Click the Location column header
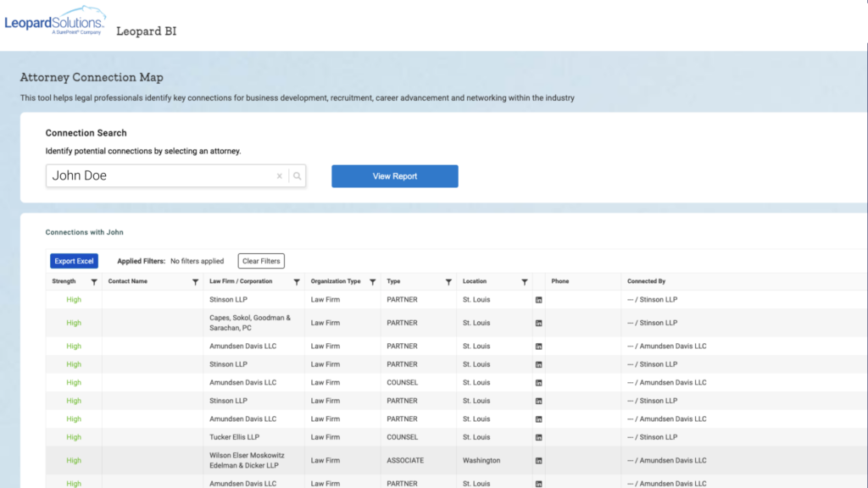The width and height of the screenshot is (868, 488). point(475,281)
